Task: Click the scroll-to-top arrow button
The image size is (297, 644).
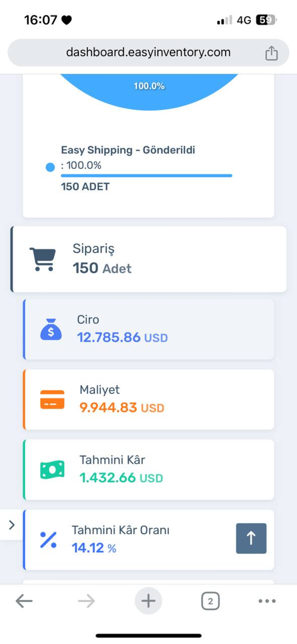Action: [x=251, y=538]
